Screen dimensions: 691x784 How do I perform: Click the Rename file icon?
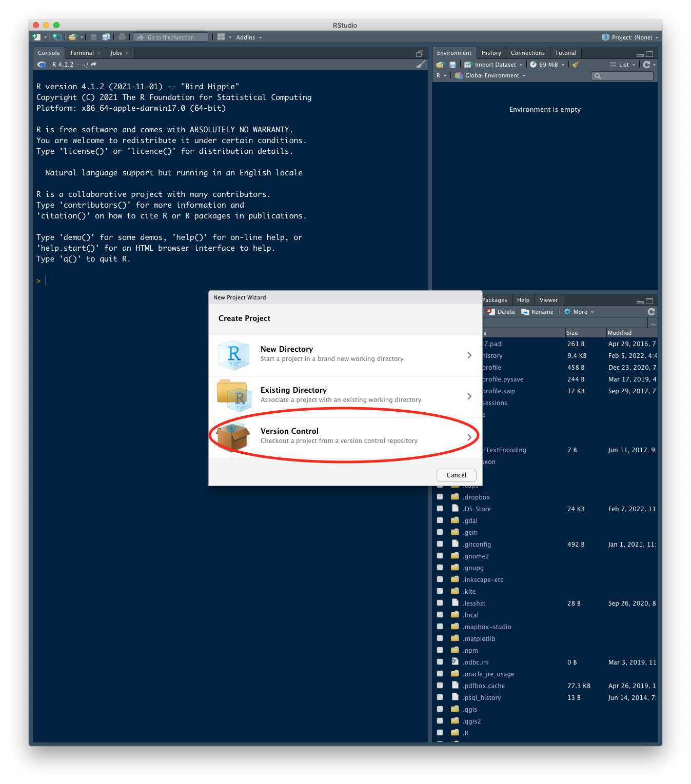[525, 312]
